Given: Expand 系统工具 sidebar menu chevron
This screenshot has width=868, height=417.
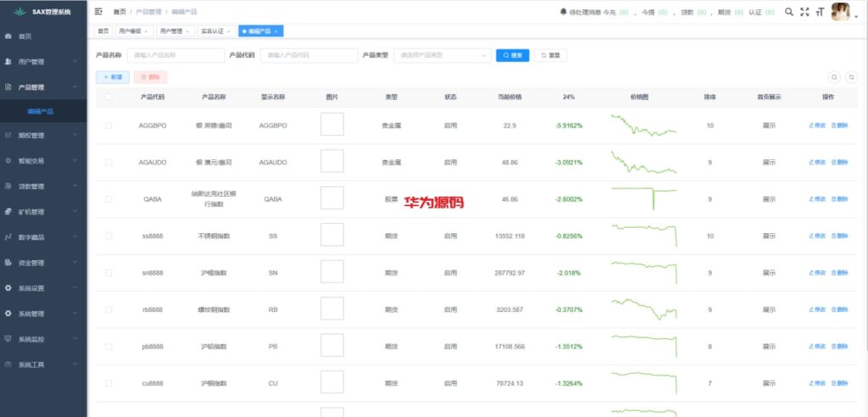Looking at the screenshot, I should 75,365.
